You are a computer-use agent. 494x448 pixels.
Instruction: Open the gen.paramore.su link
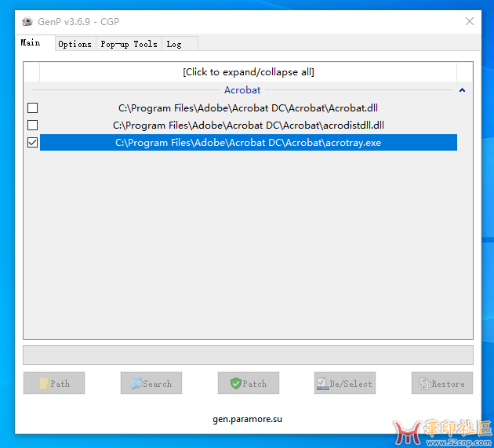point(247,419)
